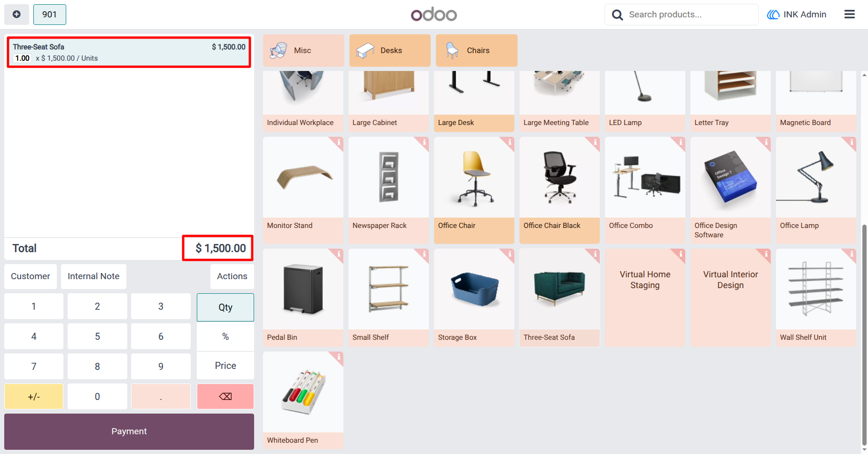Click the plus icon to add new order
The image size is (868, 454).
point(16,15)
